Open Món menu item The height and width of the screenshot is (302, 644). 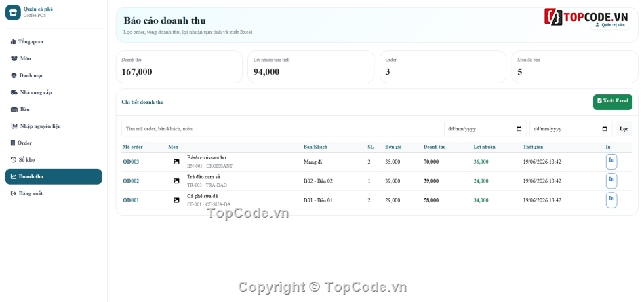54,59
